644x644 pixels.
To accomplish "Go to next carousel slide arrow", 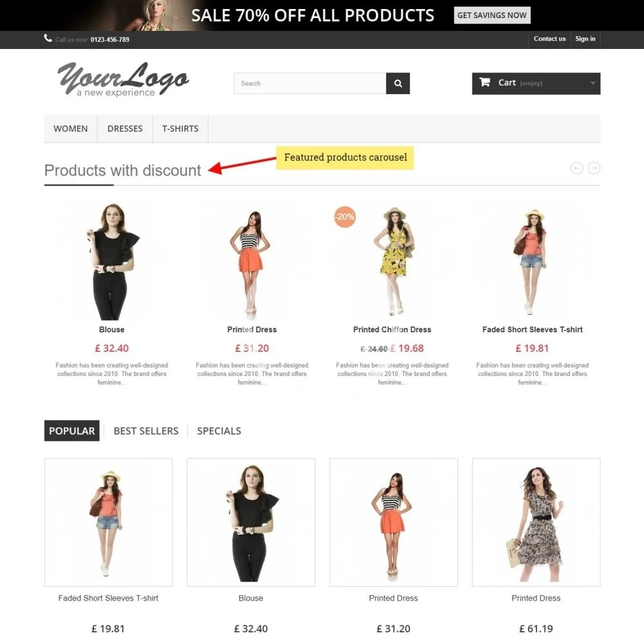I will pyautogui.click(x=594, y=168).
